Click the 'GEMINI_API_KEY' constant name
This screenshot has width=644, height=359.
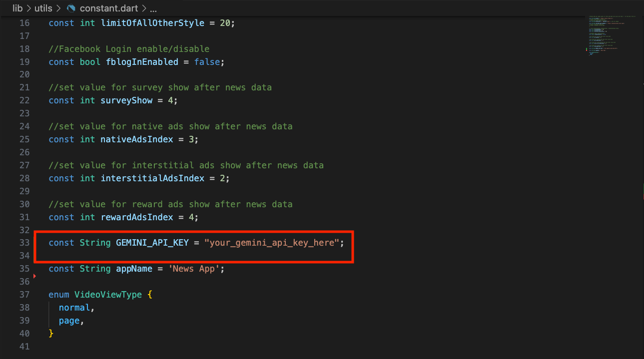click(x=152, y=243)
